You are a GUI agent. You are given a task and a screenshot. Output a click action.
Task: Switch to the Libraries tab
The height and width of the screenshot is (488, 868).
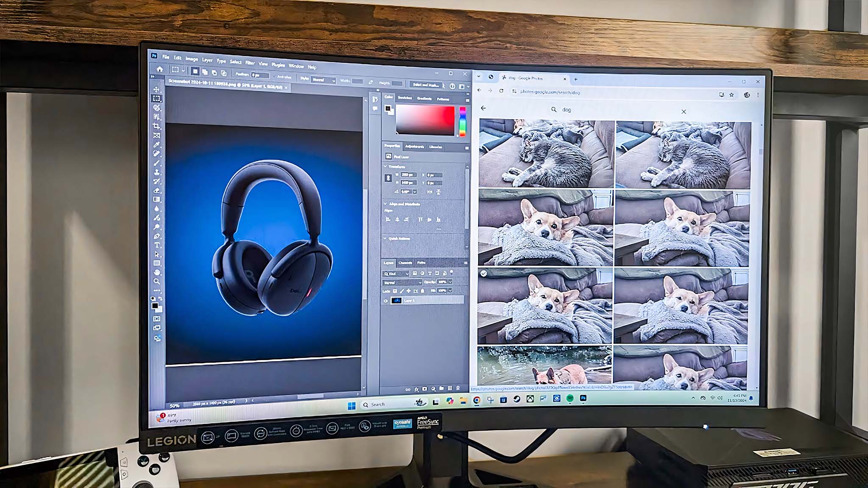click(436, 147)
